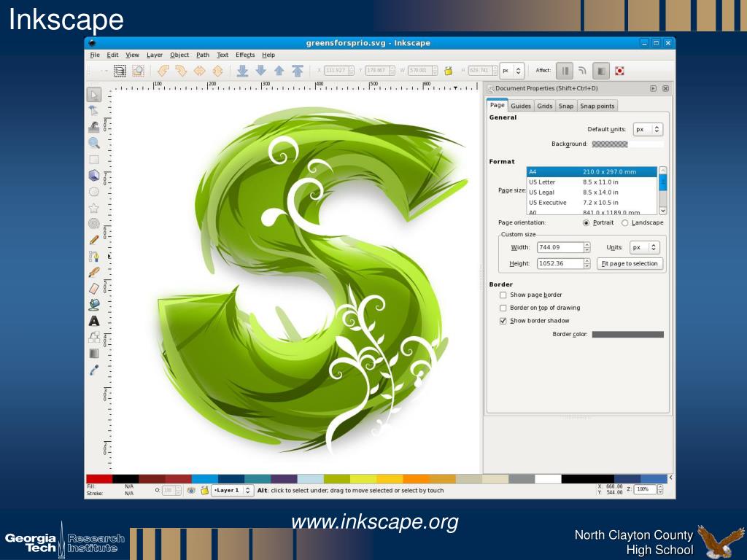Toggle affect rounded corners scaling
Image resolution: width=747 pixels, height=560 pixels.
click(583, 71)
